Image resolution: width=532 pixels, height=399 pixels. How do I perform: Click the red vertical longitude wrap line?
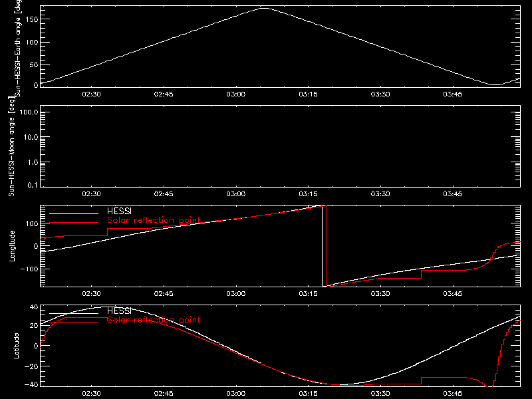coord(327,246)
